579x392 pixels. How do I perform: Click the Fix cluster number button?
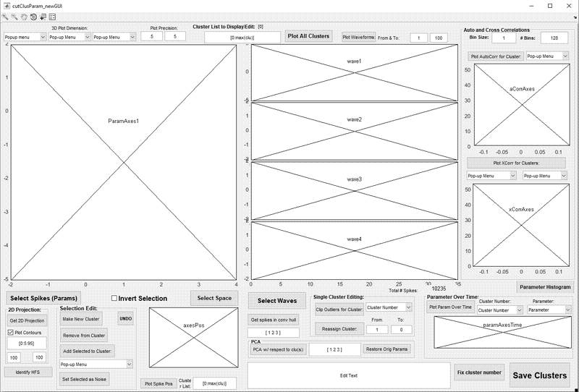coord(479,372)
